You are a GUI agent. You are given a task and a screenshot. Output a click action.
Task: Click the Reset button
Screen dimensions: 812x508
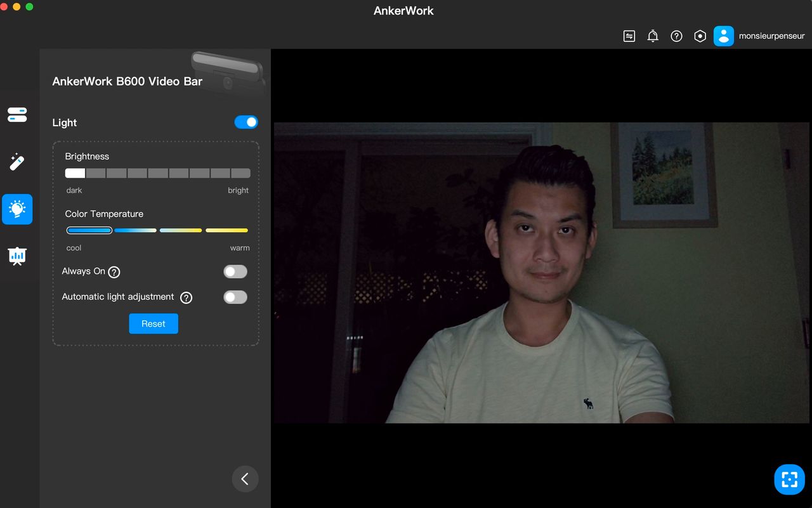(154, 323)
